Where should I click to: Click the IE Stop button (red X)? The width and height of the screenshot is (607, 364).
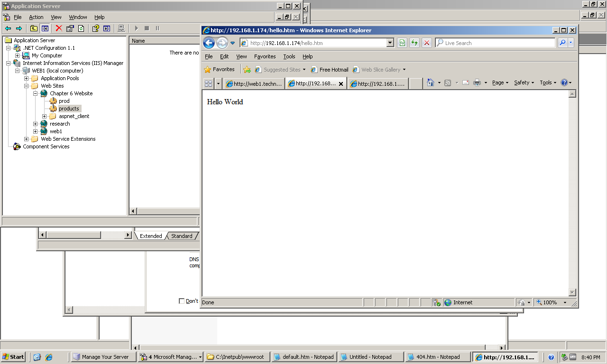(427, 43)
